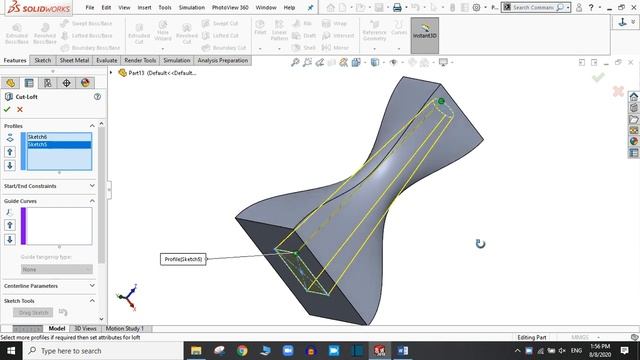
Task: Open File Explorer task pane folder icon
Action: pos(633,119)
